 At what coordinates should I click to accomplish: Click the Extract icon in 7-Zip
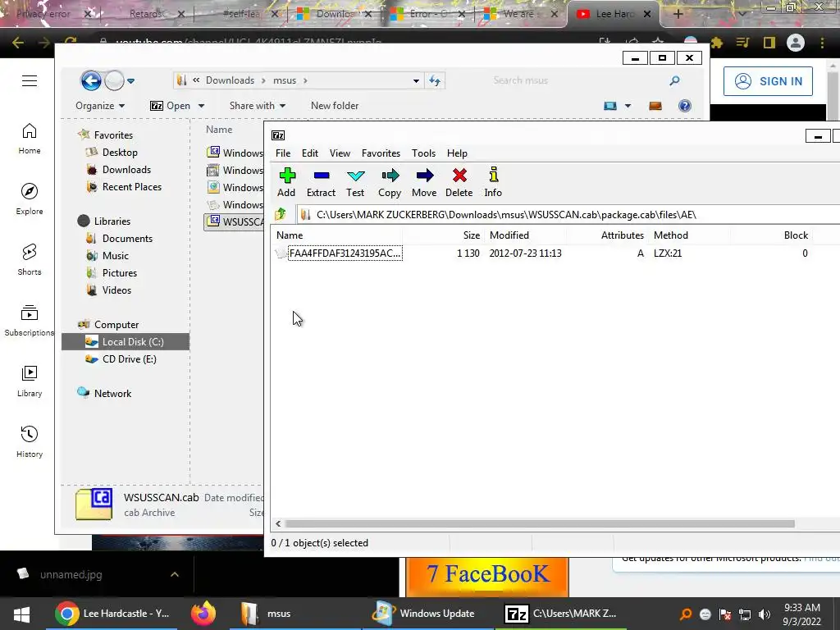pos(321,176)
